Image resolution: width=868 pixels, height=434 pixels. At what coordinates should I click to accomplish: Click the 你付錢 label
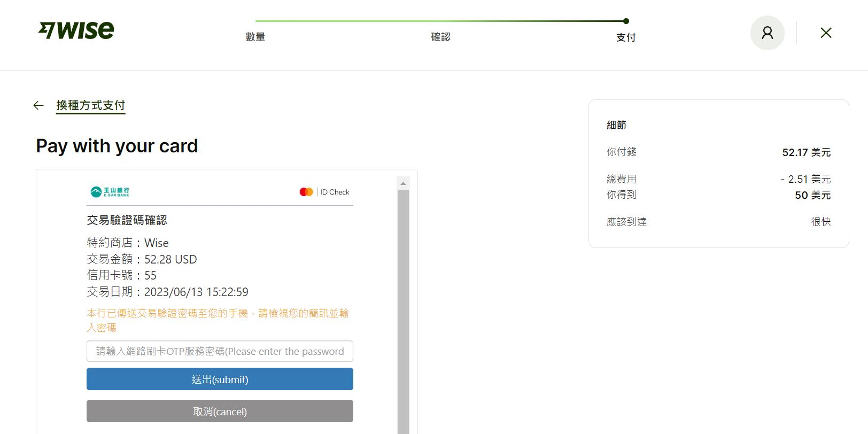point(622,152)
